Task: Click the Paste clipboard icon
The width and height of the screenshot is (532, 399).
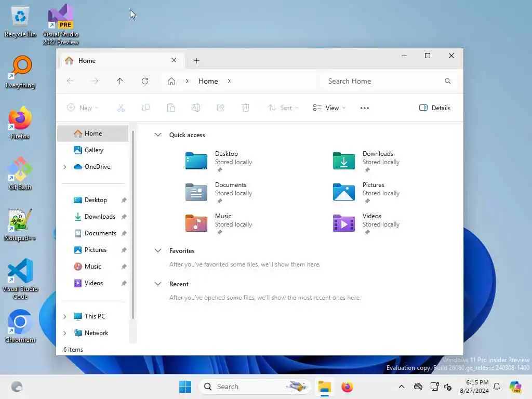Action: 171,108
